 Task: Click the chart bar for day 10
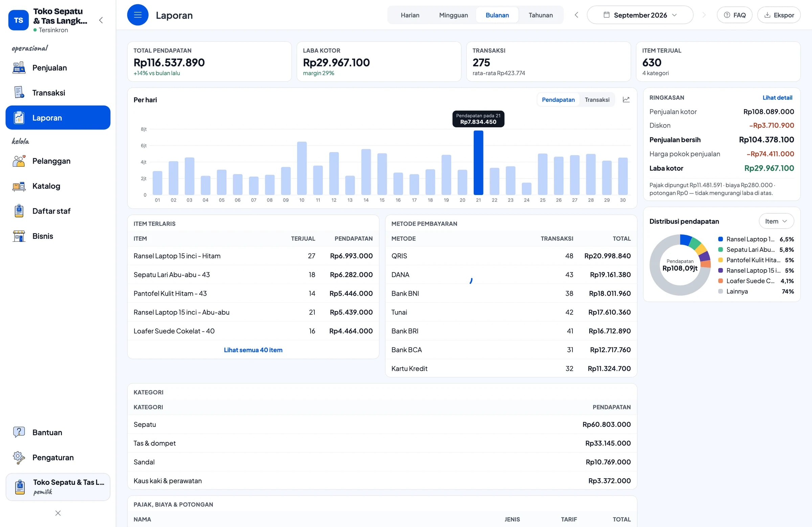coord(301,168)
